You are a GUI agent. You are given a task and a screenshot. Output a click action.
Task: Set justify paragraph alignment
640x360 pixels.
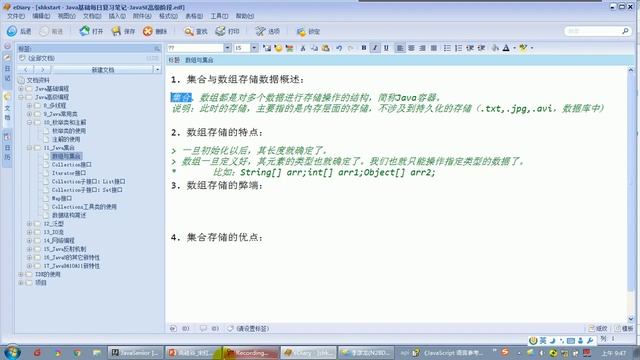pyautogui.click(x=434, y=48)
